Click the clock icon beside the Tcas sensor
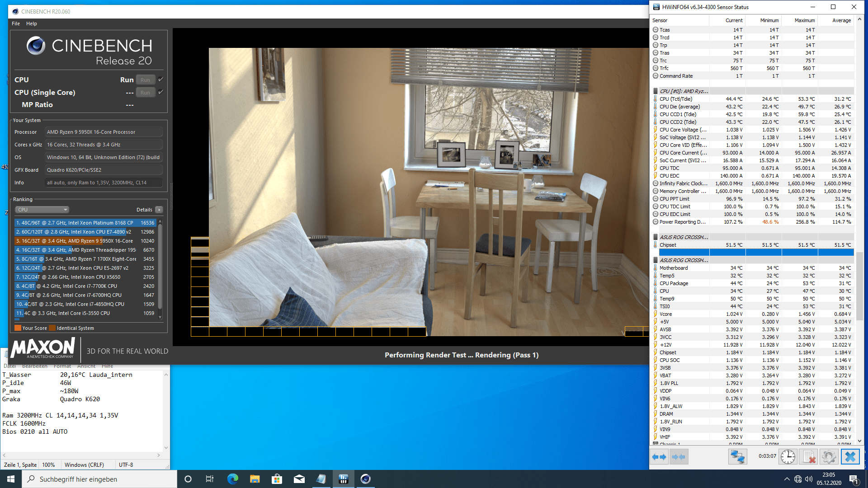Image resolution: width=868 pixels, height=488 pixels. (655, 30)
